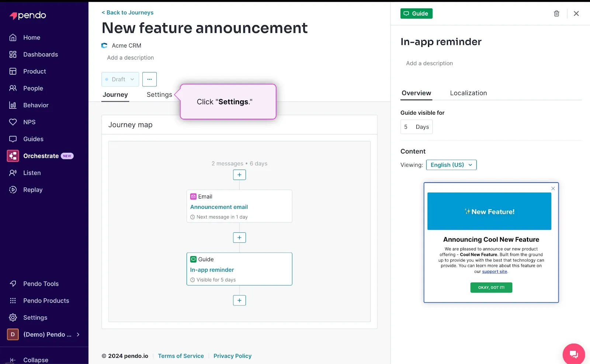Image resolution: width=590 pixels, height=364 pixels.
Task: Click the New feature announcement title
Action: click(x=205, y=28)
